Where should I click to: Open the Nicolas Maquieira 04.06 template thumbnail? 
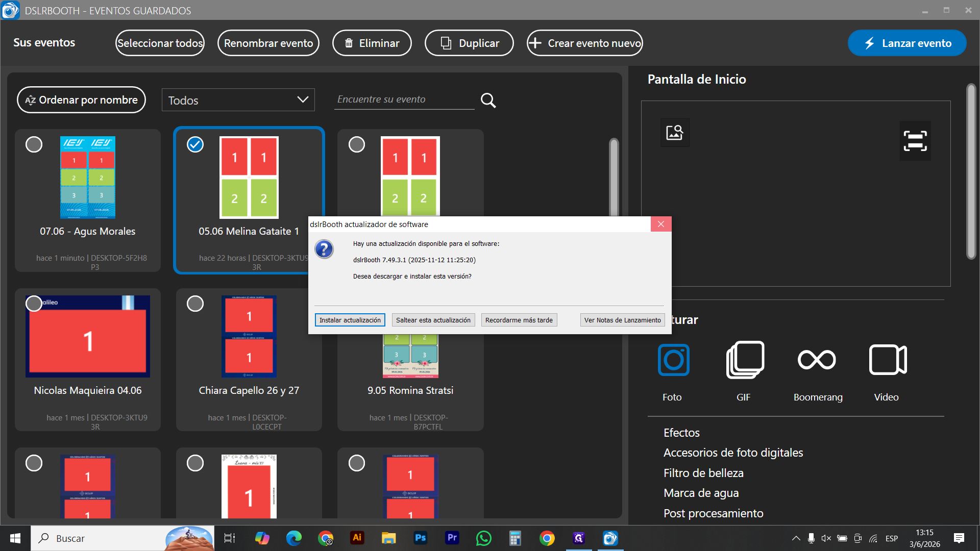88,336
